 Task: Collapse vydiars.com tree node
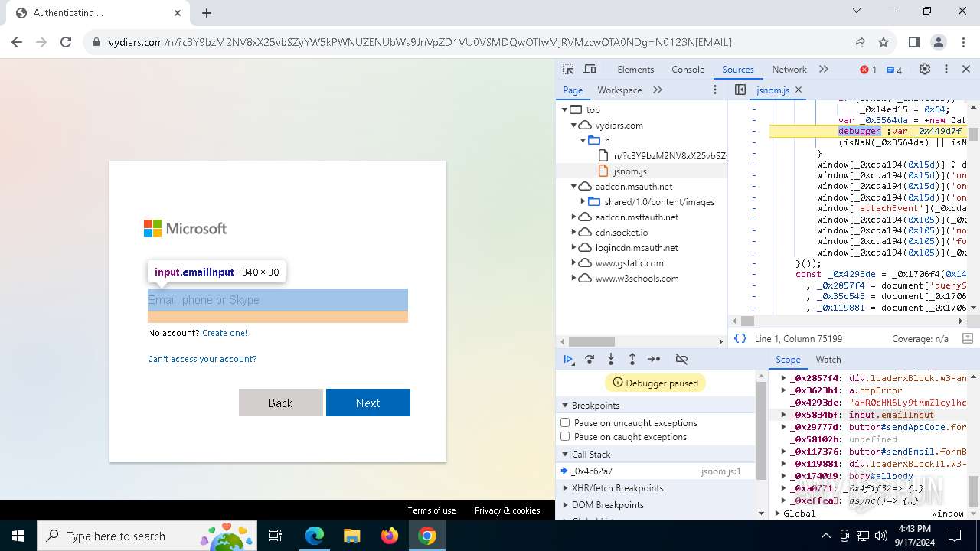pyautogui.click(x=573, y=126)
